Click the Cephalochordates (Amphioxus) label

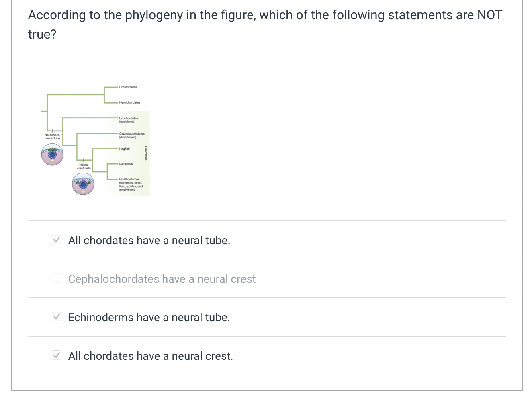[x=132, y=135]
